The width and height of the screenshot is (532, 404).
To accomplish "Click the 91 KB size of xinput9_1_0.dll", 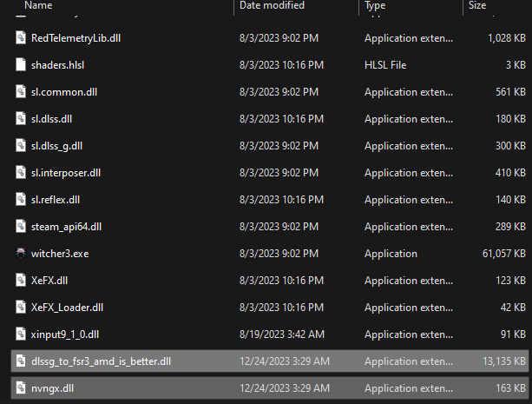I will coord(513,334).
